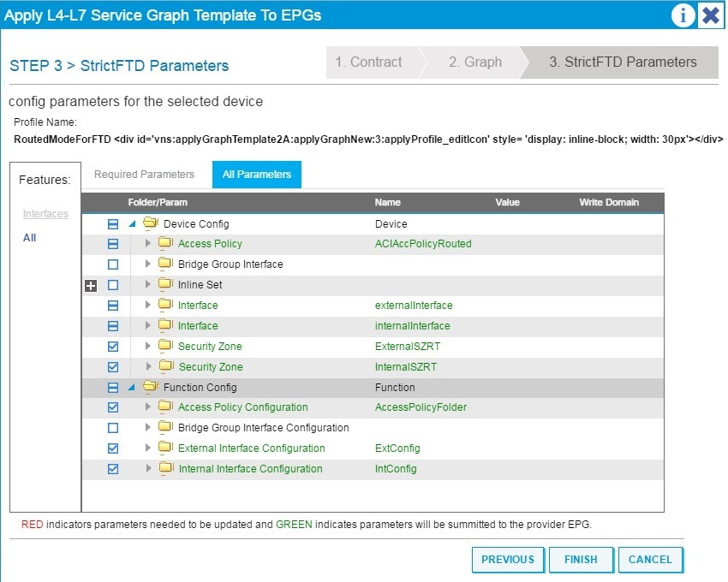The height and width of the screenshot is (582, 728).
Task: Uncheck the External Interface Configuration checkbox
Action: (x=113, y=448)
